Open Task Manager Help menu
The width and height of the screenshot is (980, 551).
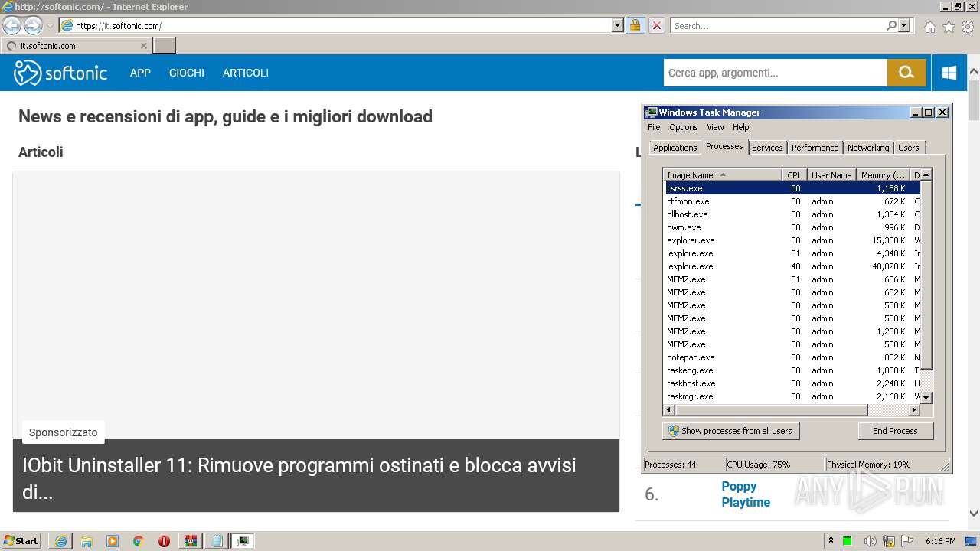740,127
